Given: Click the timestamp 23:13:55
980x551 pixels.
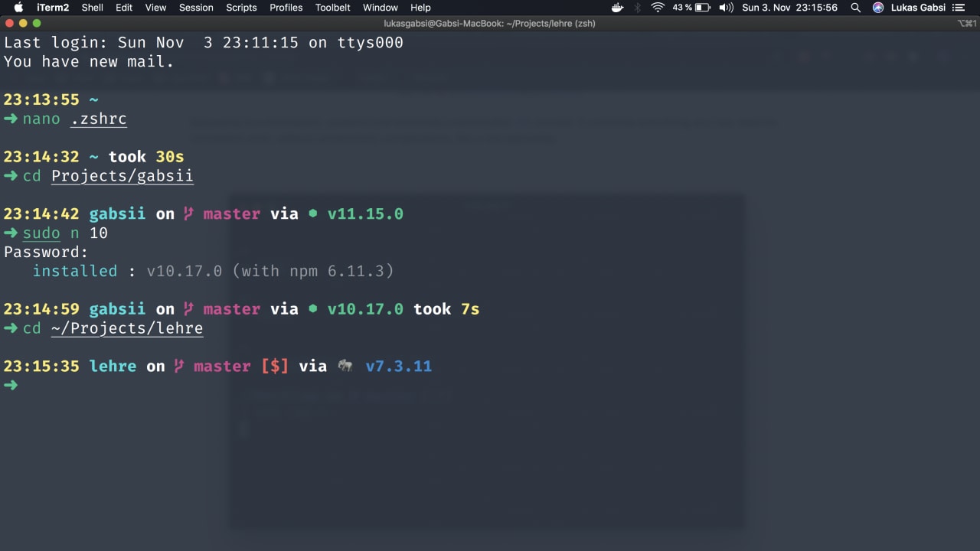Looking at the screenshot, I should tap(41, 100).
